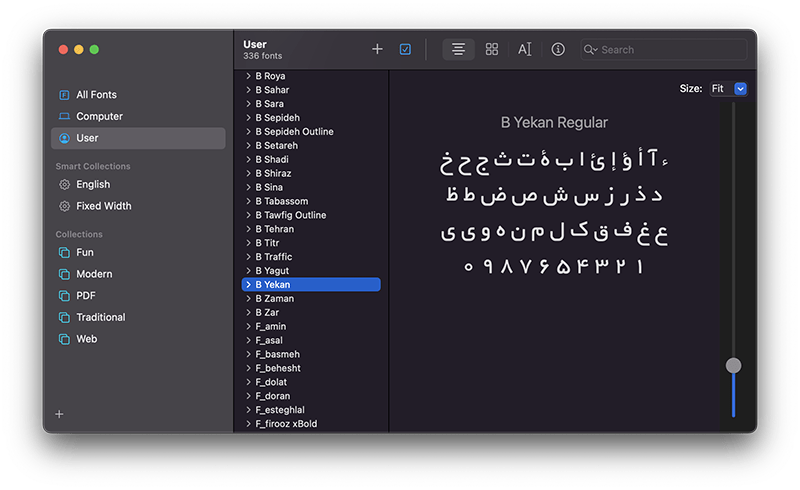The width and height of the screenshot is (800, 490).
Task: Switch to Repertoire grid view
Action: (492, 49)
